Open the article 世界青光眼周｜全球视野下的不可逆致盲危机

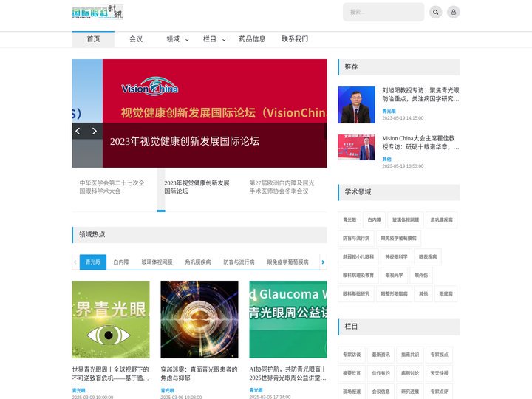[111, 374]
